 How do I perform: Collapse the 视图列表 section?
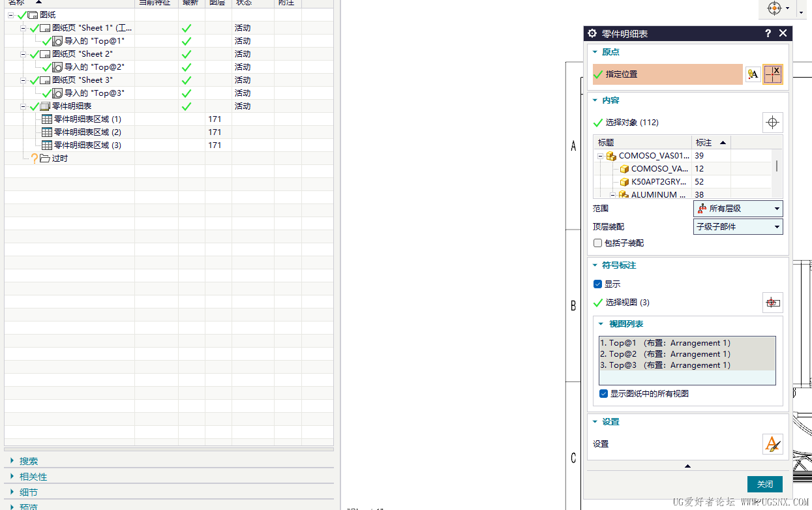(601, 323)
